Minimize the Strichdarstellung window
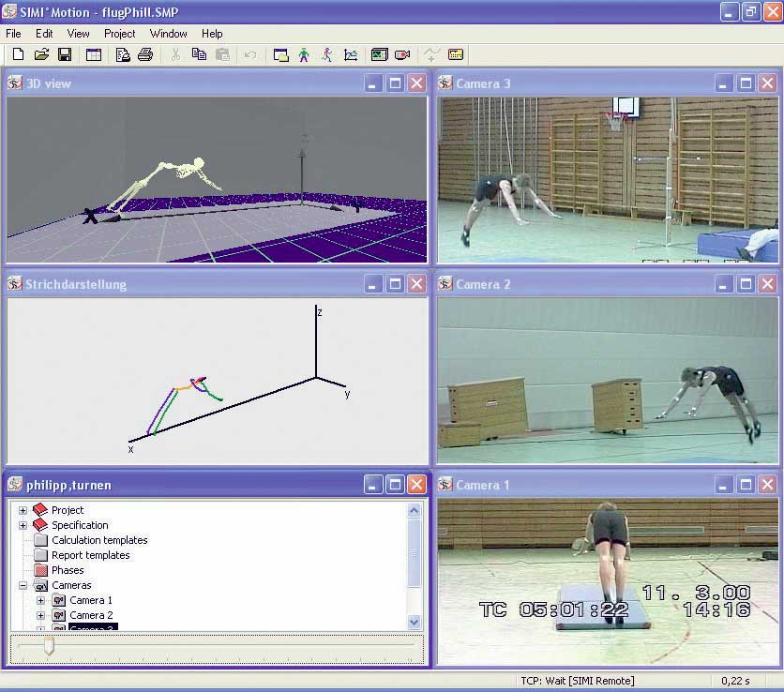Image resolution: width=784 pixels, height=692 pixels. coord(372,284)
